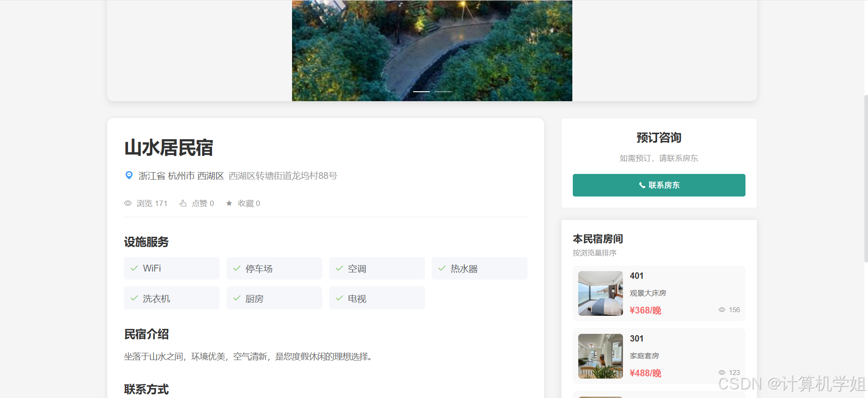Click the 预订咨询 panel heading
The image size is (868, 398).
659,138
